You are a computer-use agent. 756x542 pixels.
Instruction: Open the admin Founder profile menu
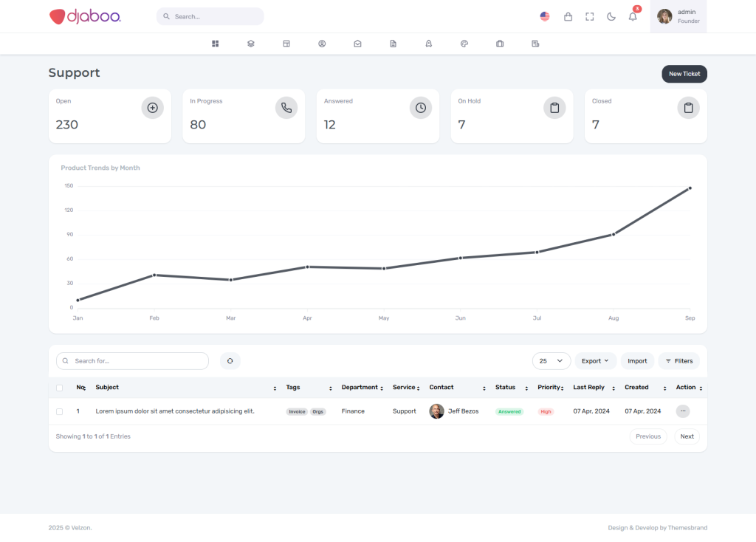[x=678, y=16]
